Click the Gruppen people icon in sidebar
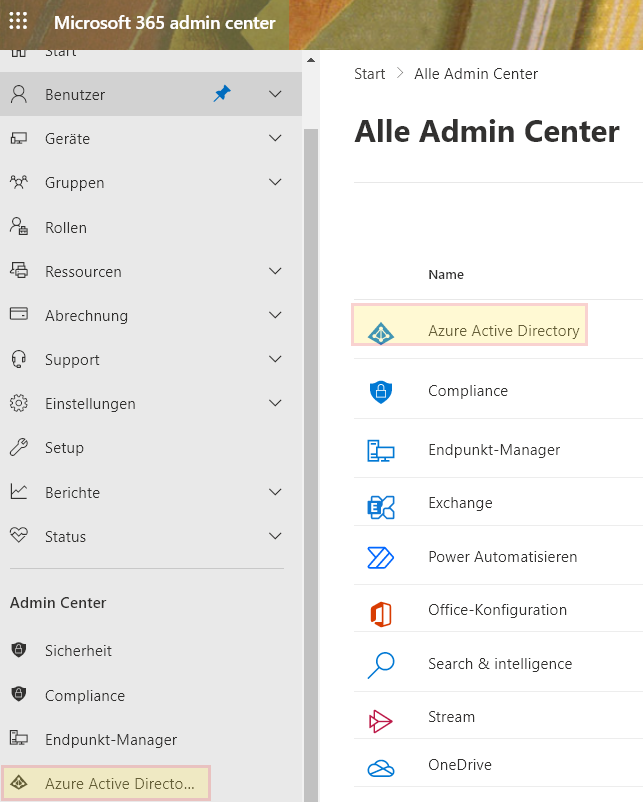This screenshot has height=802, width=643. 19,182
